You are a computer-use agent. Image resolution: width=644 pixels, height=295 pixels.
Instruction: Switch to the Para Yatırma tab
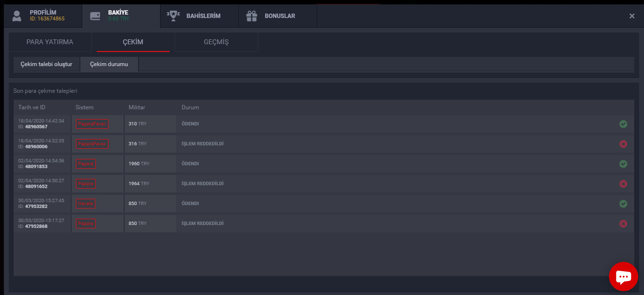coord(50,42)
